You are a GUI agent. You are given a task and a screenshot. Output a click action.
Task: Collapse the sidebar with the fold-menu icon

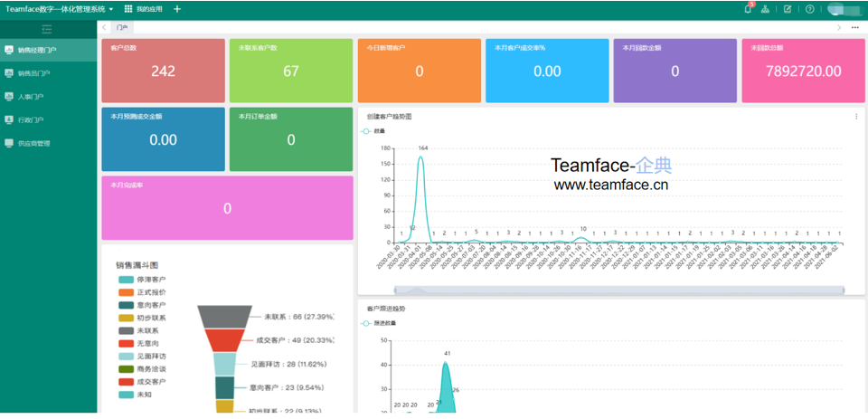47,29
